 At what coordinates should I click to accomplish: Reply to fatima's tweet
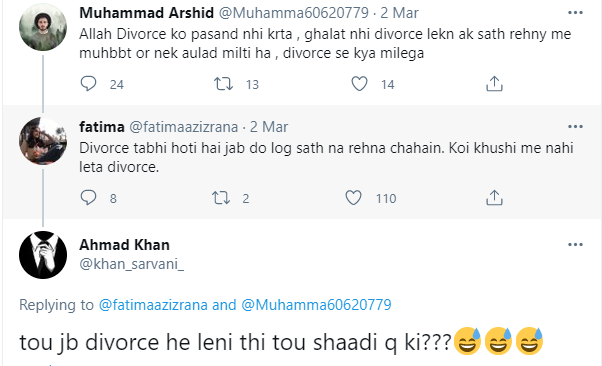tap(88, 197)
